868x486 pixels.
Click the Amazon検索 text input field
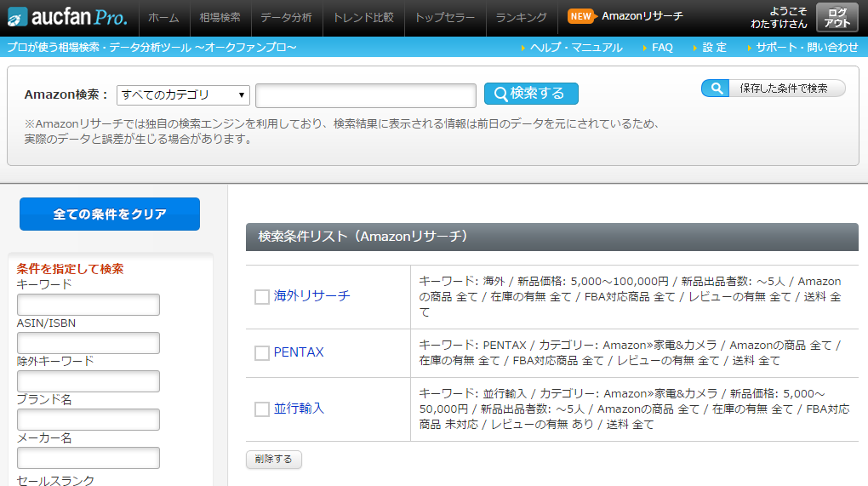click(365, 95)
